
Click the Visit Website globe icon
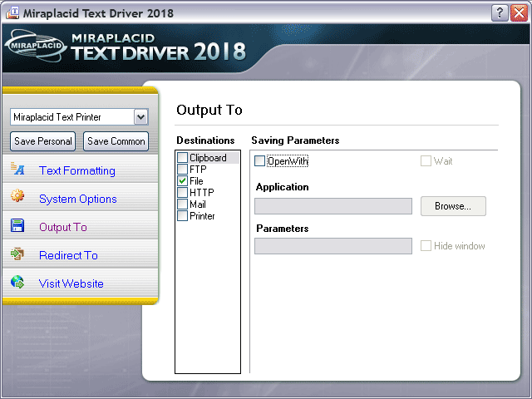tap(17, 282)
